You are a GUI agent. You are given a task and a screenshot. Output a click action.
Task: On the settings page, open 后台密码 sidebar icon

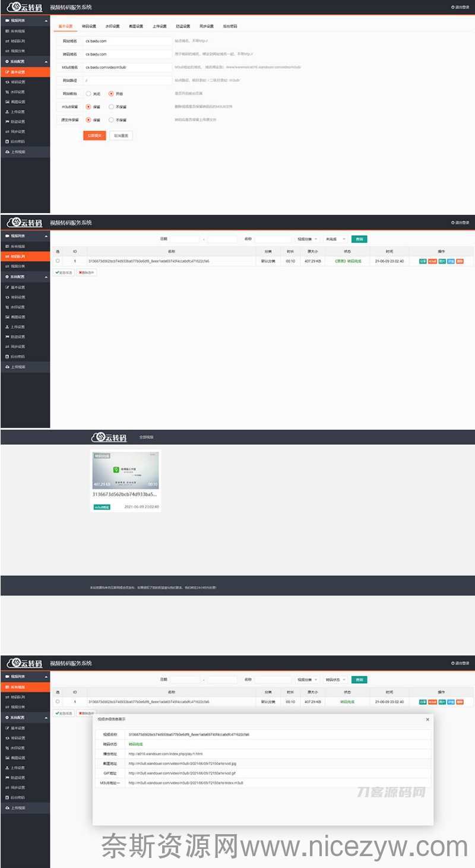[x=7, y=141]
